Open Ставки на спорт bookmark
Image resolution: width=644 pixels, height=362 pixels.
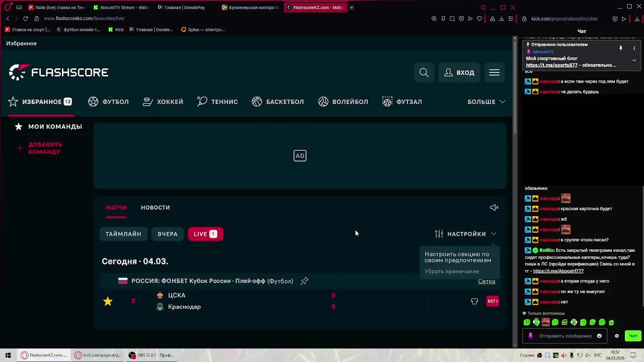pos(28,30)
